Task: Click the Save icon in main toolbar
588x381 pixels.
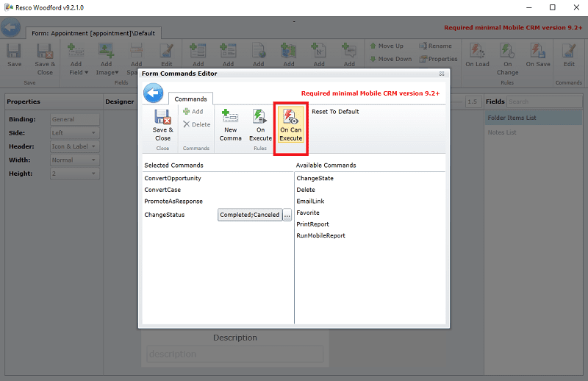Action: pyautogui.click(x=14, y=55)
